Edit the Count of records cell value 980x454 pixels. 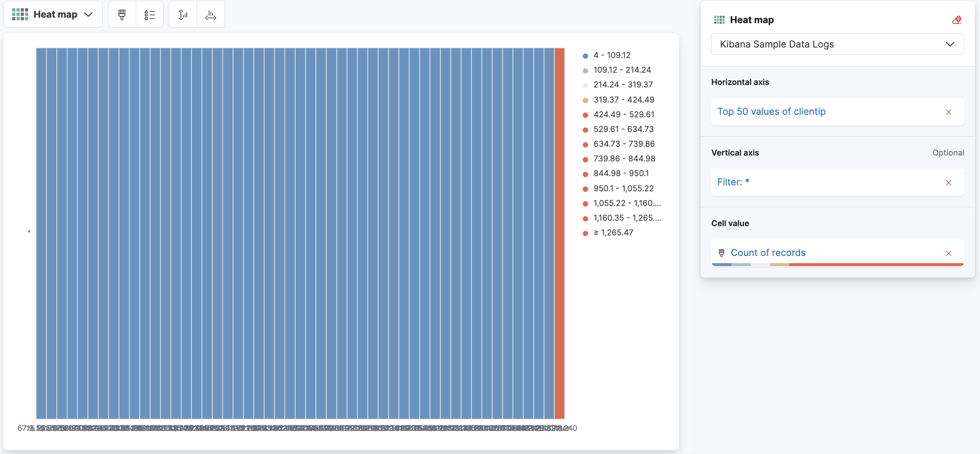point(768,253)
